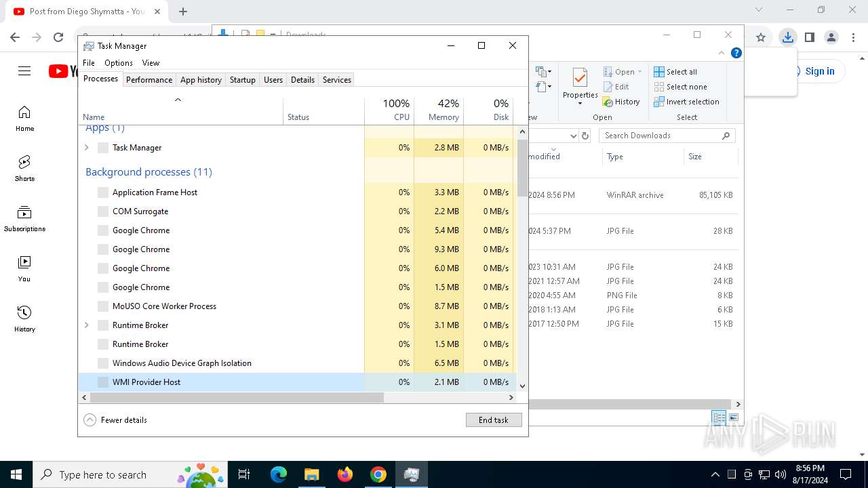The image size is (868, 488).
Task: Switch to the Startup tab
Action: (243, 80)
